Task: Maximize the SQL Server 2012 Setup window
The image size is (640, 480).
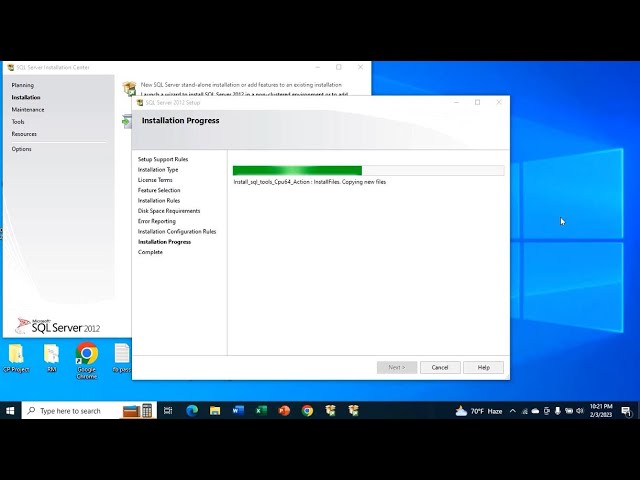Action: tap(478, 102)
